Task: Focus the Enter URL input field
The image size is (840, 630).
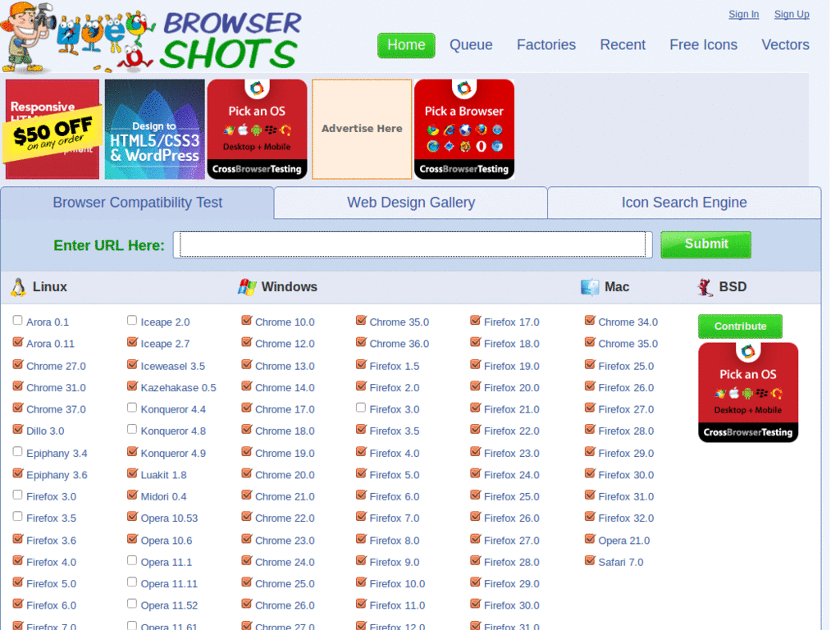Action: coord(413,244)
